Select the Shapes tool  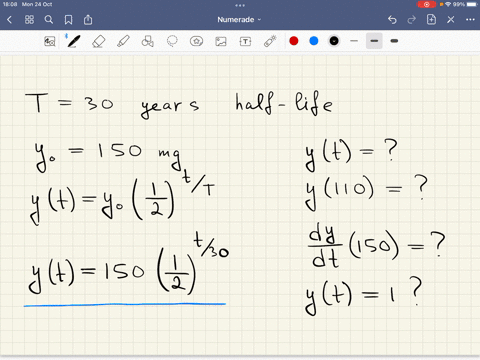[147, 41]
